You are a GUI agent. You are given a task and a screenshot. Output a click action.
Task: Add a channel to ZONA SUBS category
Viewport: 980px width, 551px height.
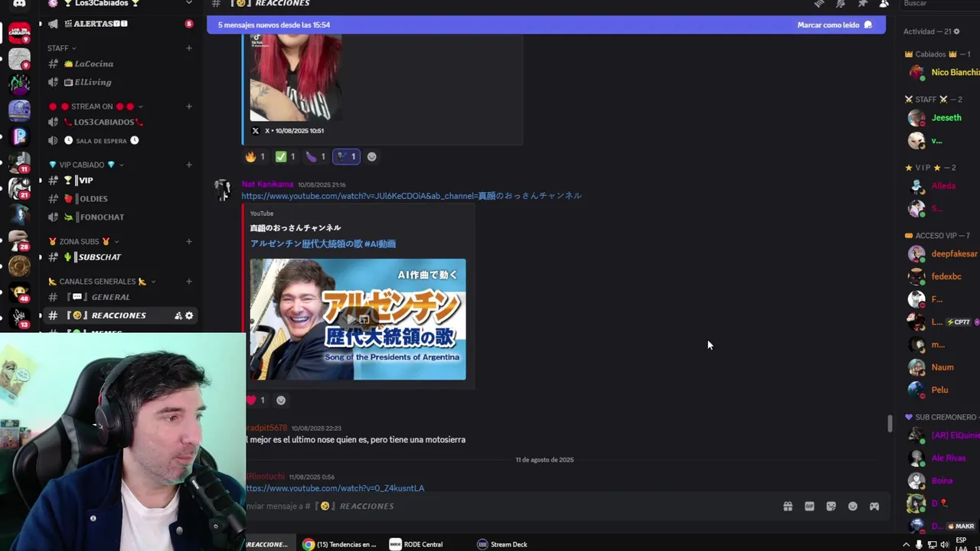pos(189,242)
